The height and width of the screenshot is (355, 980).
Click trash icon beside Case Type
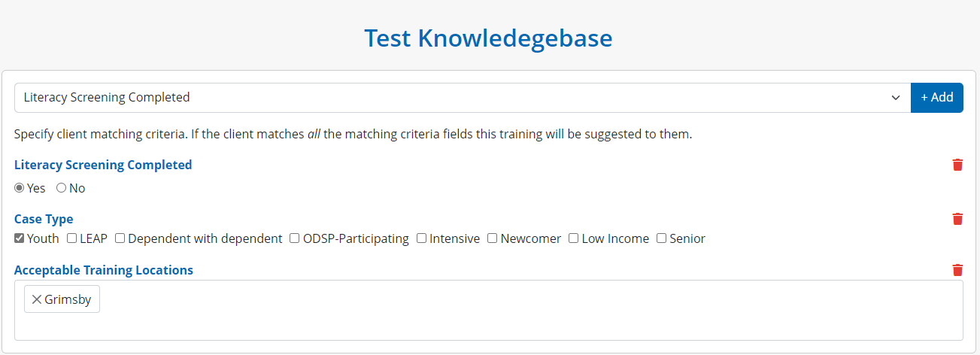pyautogui.click(x=957, y=219)
